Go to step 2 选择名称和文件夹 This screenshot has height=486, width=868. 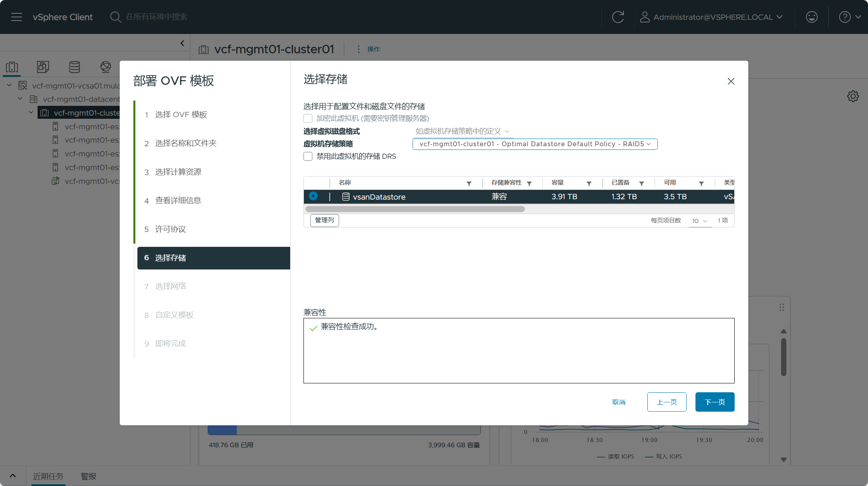pos(185,143)
